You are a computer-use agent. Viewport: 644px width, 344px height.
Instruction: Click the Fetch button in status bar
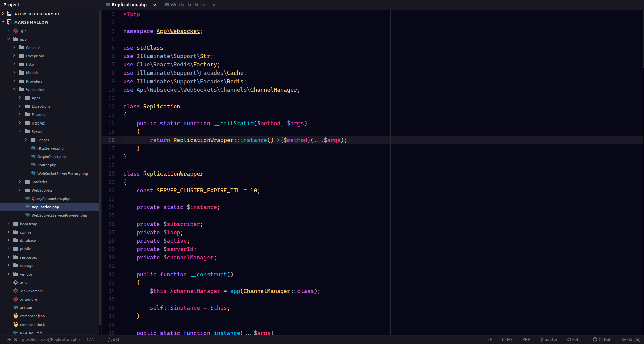click(x=575, y=340)
